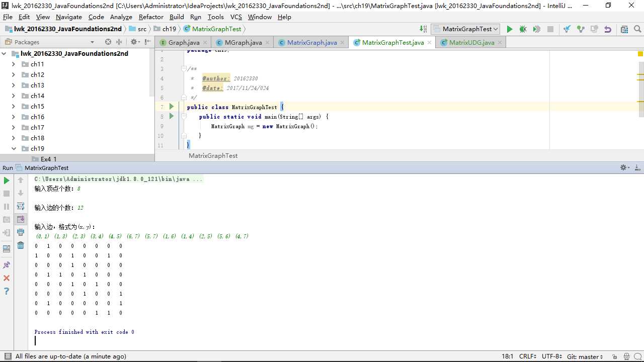Image resolution: width=644 pixels, height=362 pixels.
Task: Expand the ch14 package
Action: pyautogui.click(x=14, y=96)
